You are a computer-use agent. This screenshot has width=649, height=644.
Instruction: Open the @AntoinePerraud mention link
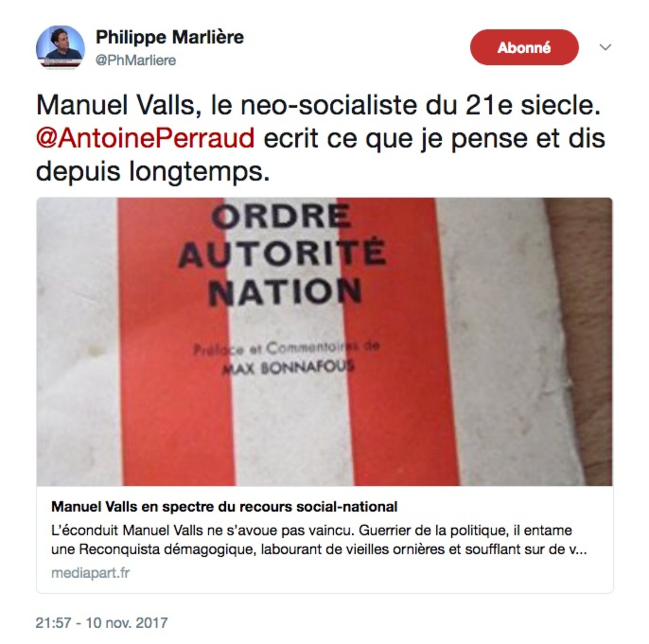(x=145, y=138)
